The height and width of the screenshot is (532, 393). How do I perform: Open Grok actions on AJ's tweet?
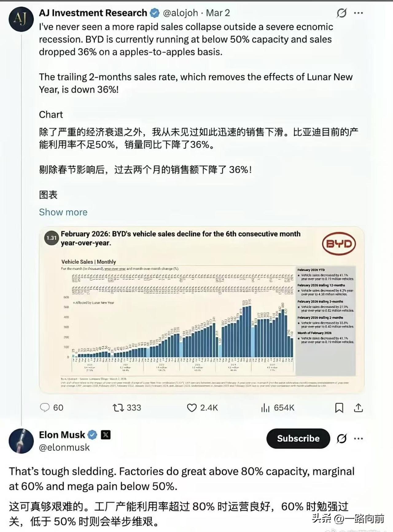point(341,13)
